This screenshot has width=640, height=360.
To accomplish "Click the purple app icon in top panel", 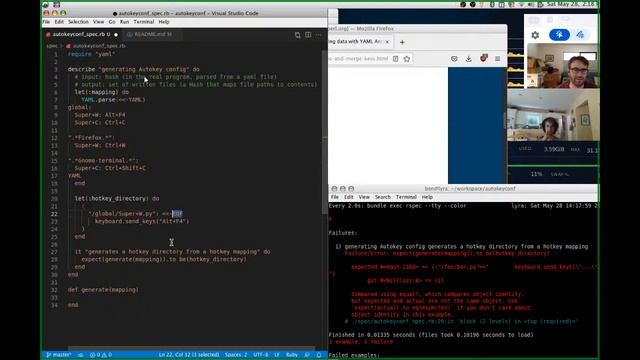I will pyautogui.click(x=57, y=4).
